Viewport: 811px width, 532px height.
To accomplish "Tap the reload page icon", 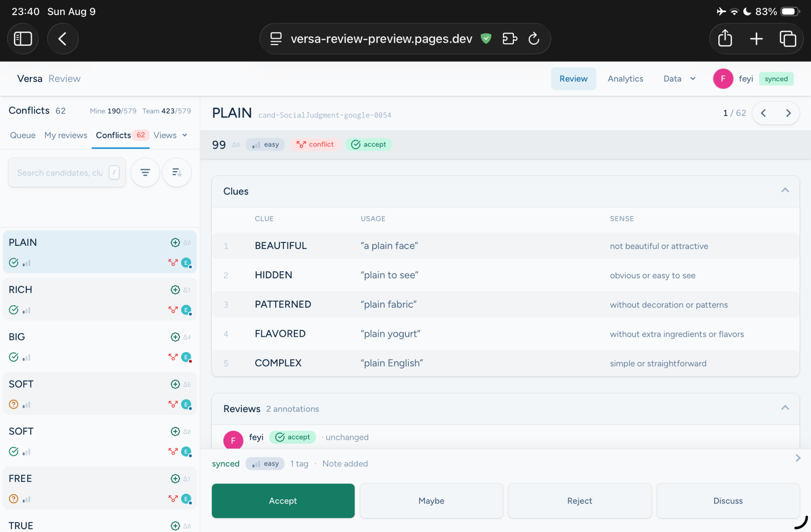I will [534, 39].
